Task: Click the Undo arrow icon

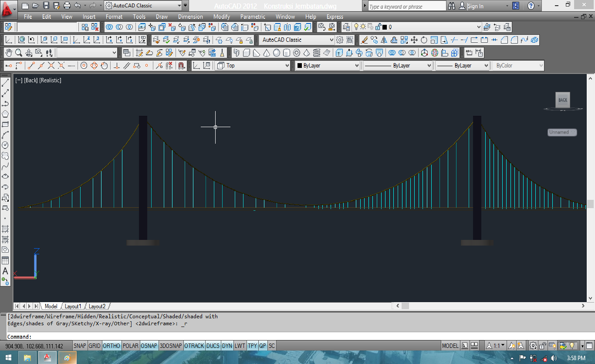Action: [x=78, y=6]
